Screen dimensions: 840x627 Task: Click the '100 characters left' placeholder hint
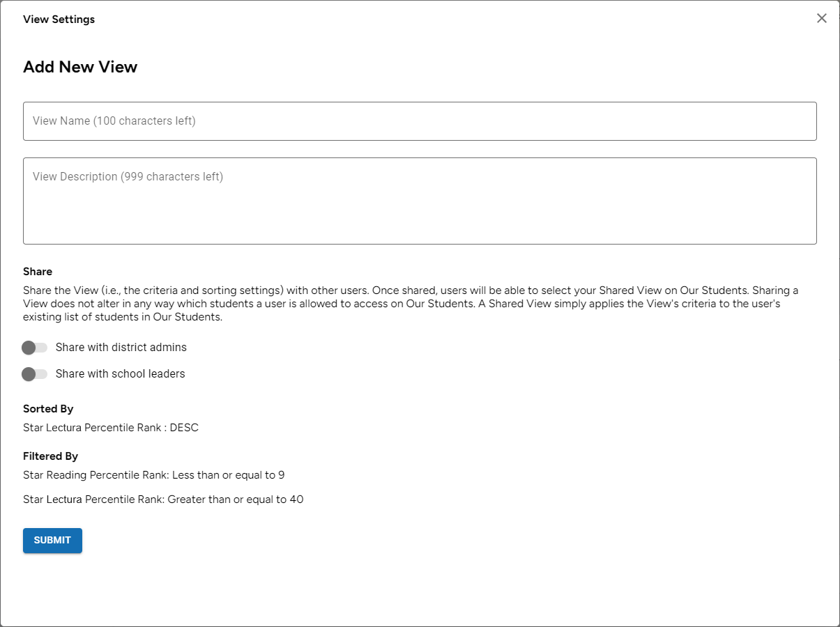point(144,121)
